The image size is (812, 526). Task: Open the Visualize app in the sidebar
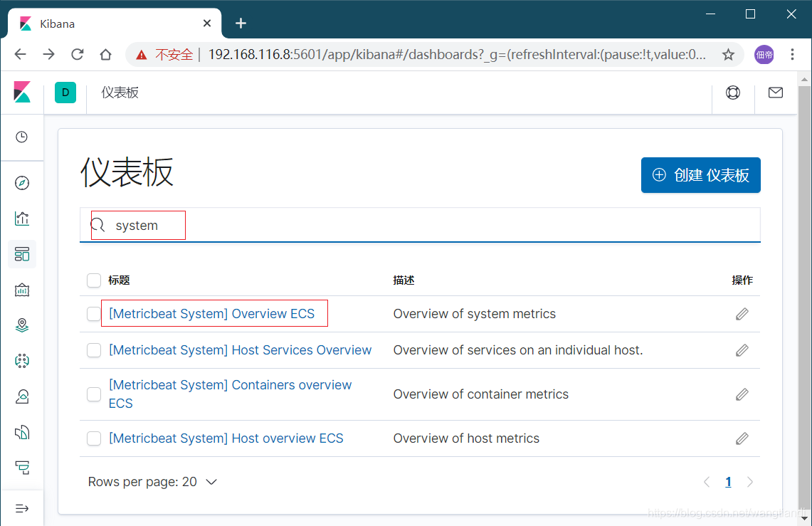(x=22, y=219)
